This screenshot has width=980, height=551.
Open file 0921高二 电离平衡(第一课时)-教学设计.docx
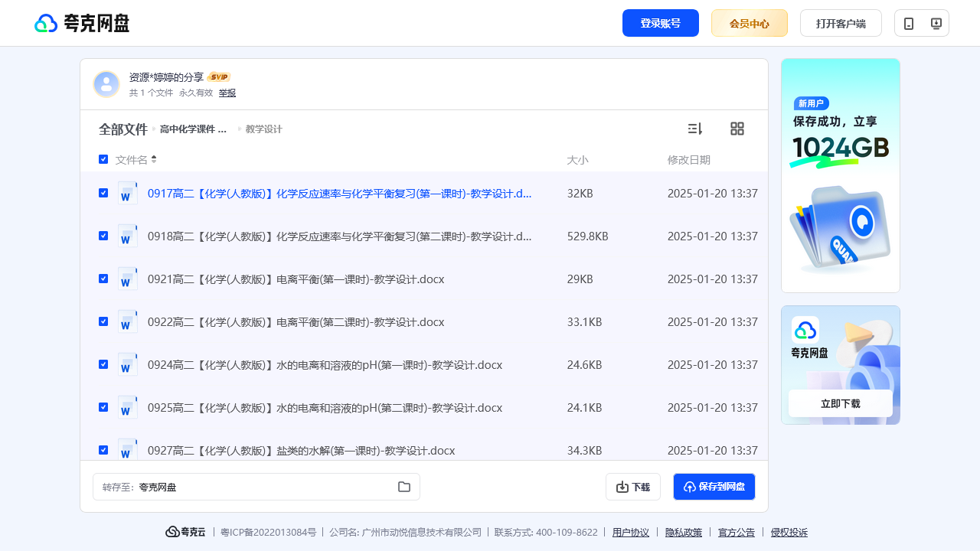296,279
